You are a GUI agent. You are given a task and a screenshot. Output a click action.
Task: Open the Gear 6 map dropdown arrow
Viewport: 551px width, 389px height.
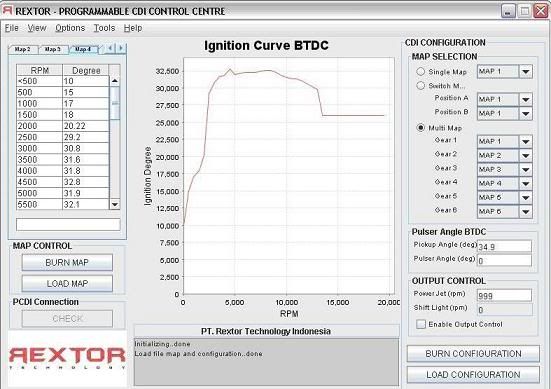(525, 212)
